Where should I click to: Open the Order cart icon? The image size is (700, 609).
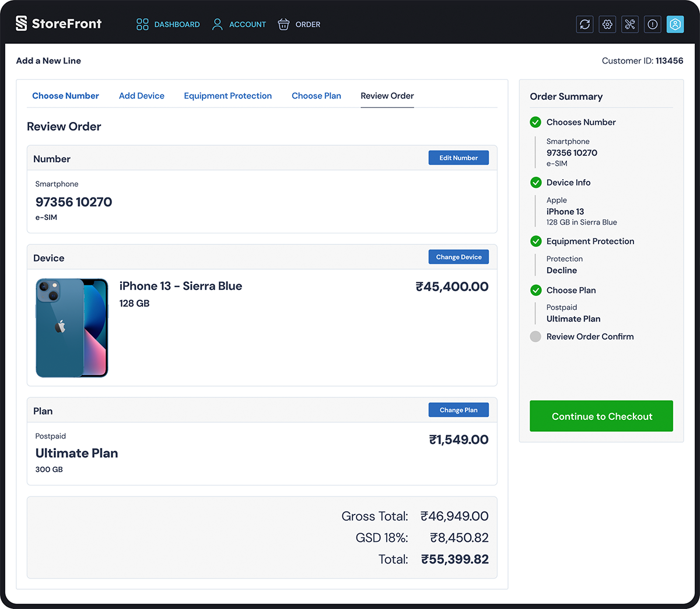(x=283, y=24)
